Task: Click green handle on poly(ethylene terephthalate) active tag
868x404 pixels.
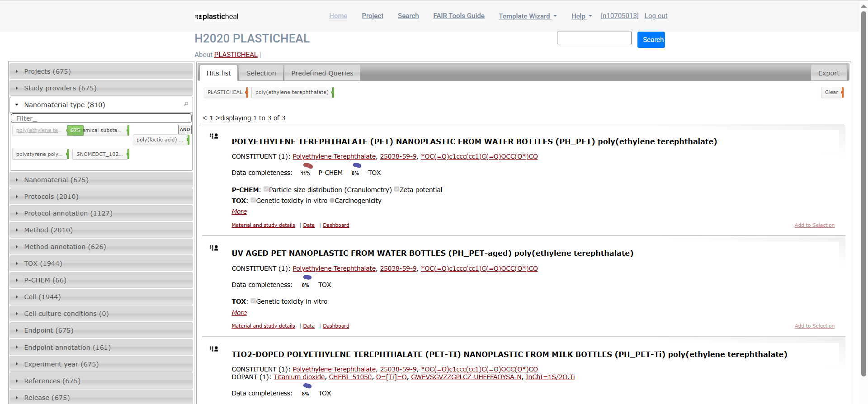Action: point(333,92)
